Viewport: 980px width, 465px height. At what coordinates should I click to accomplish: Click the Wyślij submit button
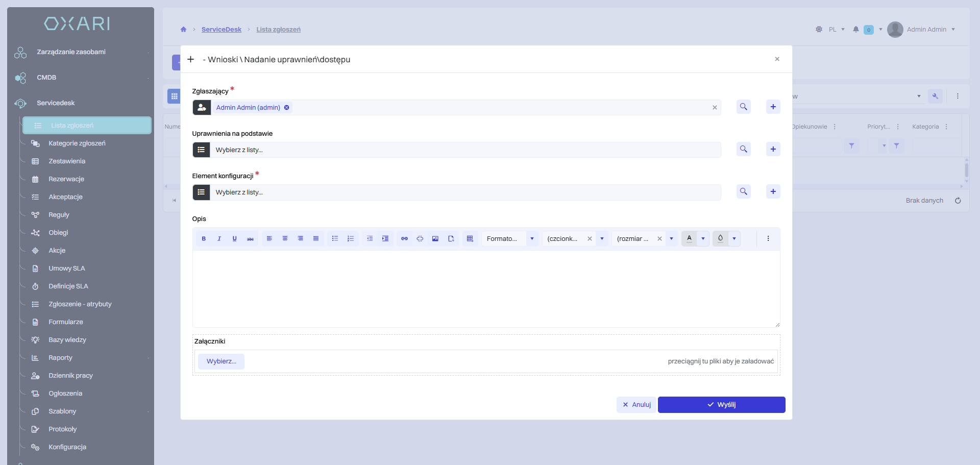coord(721,405)
